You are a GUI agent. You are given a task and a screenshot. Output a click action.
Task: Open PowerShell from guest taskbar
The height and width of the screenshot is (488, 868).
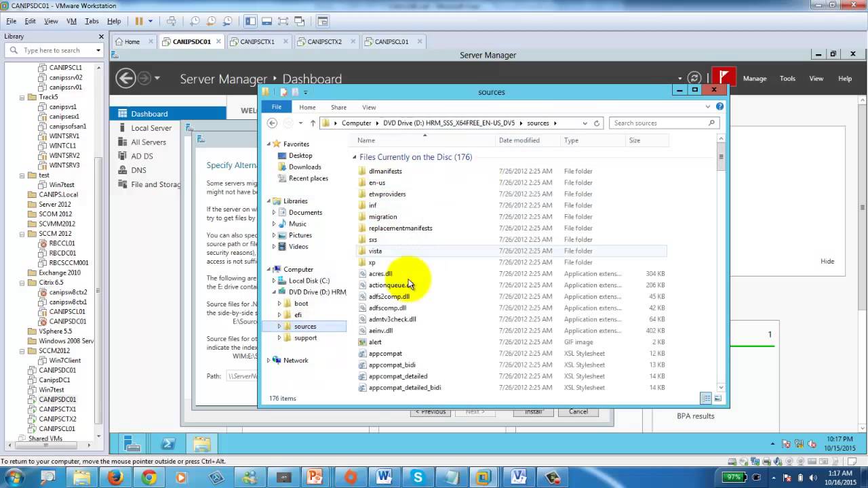click(x=167, y=444)
